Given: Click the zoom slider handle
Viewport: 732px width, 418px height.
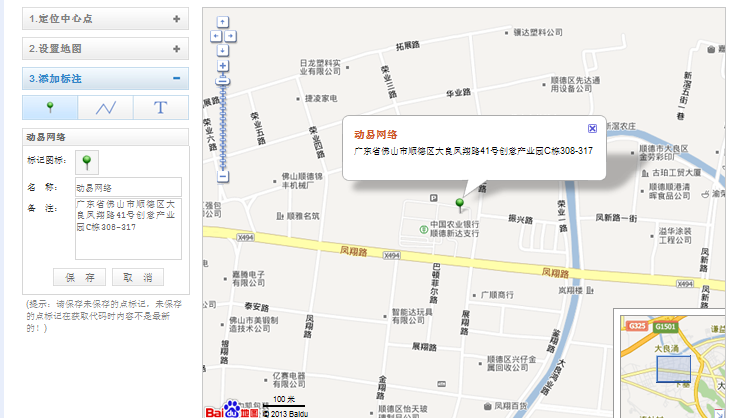Looking at the screenshot, I should [223, 81].
